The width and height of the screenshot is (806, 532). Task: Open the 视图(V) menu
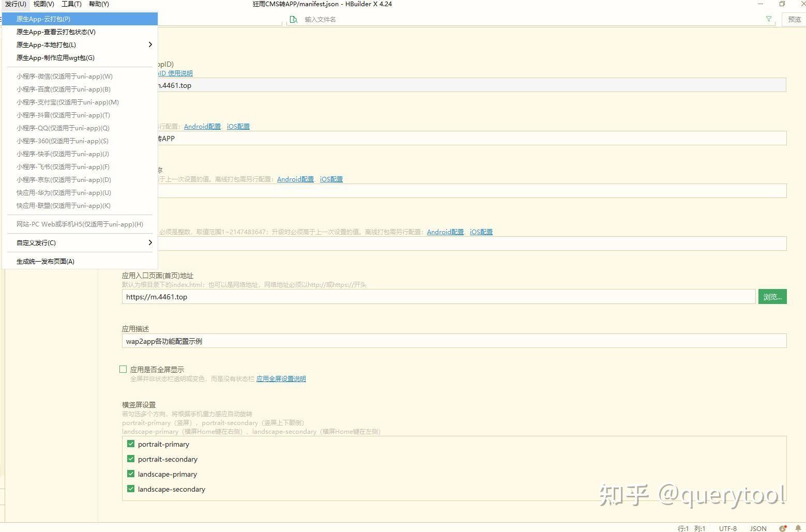tap(43, 4)
